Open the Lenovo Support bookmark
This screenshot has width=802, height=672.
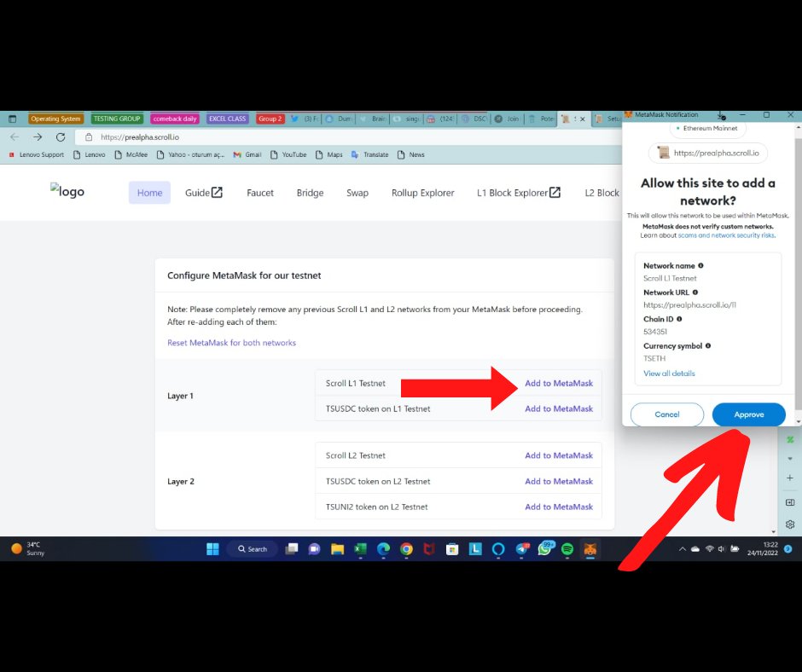pyautogui.click(x=37, y=154)
